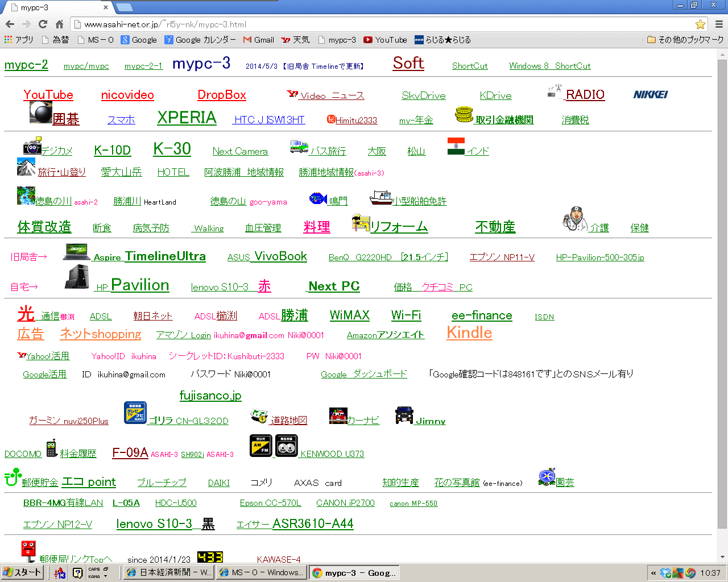Open the Gmail bookmark
The image size is (728, 582).
click(259, 40)
